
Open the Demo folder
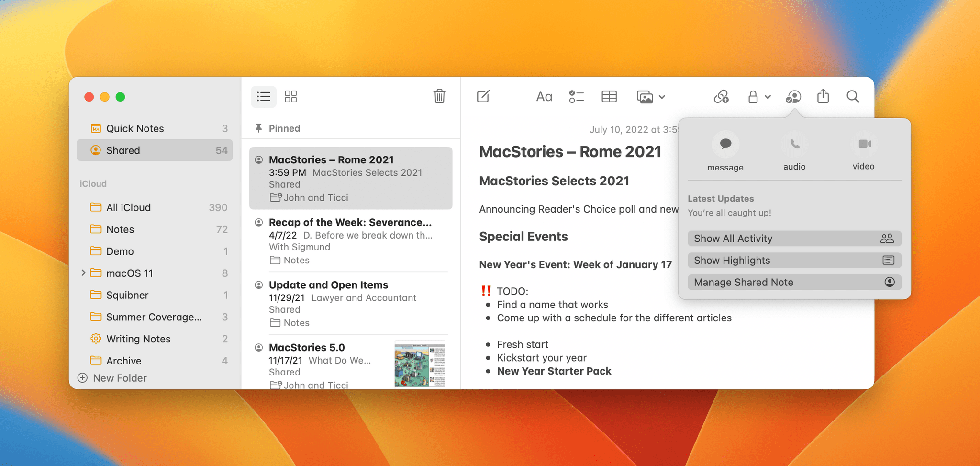coord(155,251)
